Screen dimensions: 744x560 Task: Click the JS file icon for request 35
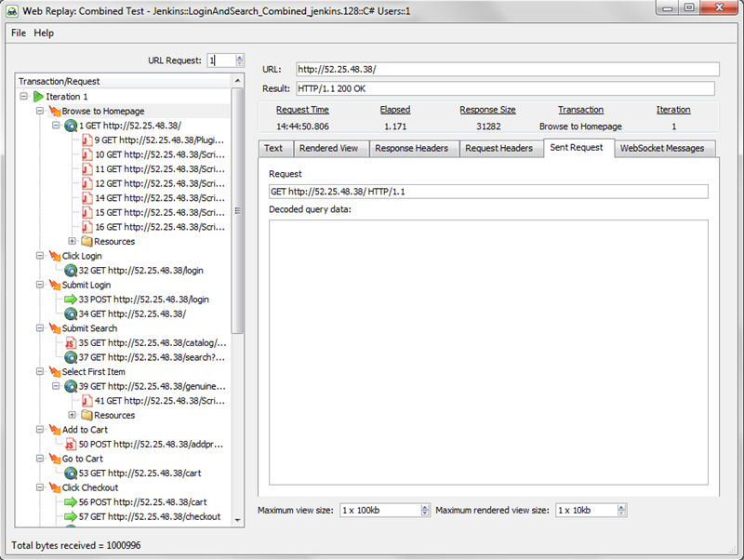click(x=70, y=343)
